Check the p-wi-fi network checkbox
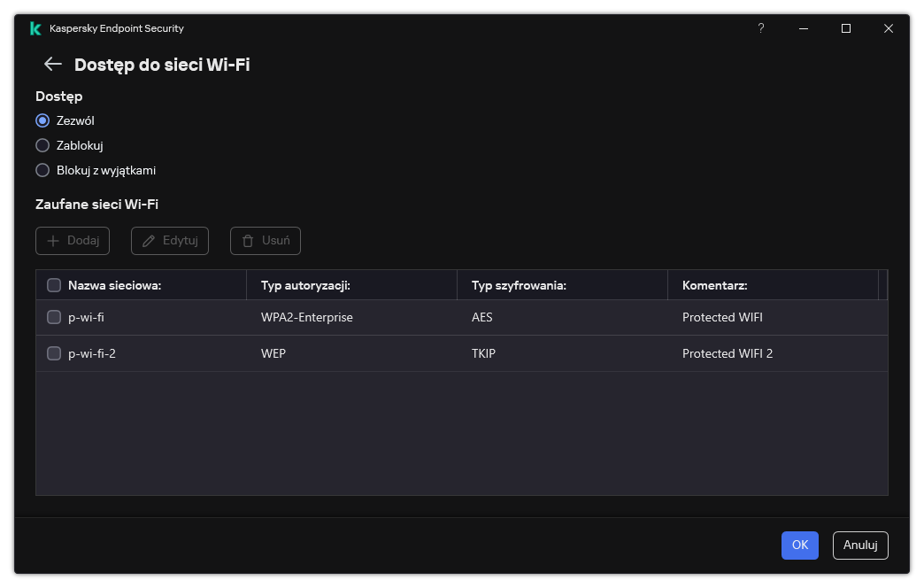Screen dimensions: 924x588 54,317
